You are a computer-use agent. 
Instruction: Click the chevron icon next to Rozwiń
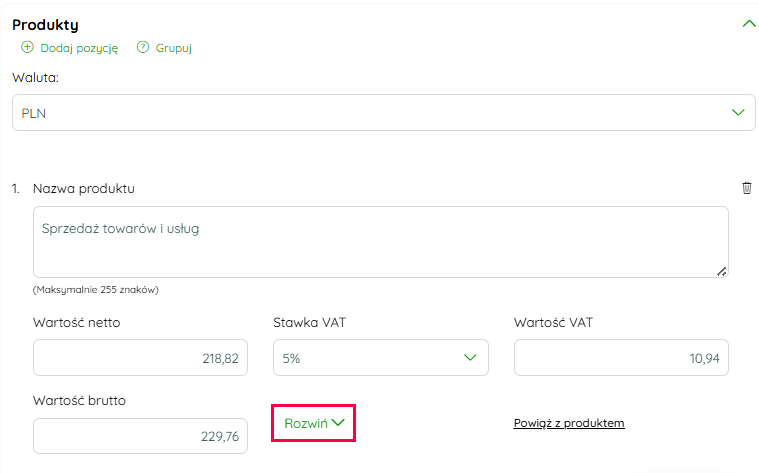[338, 423]
